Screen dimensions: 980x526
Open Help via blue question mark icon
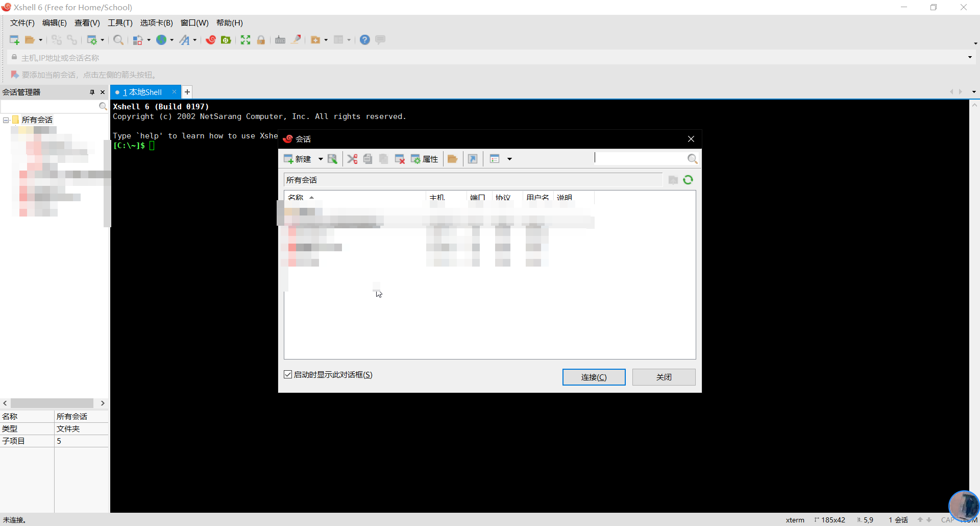click(364, 40)
